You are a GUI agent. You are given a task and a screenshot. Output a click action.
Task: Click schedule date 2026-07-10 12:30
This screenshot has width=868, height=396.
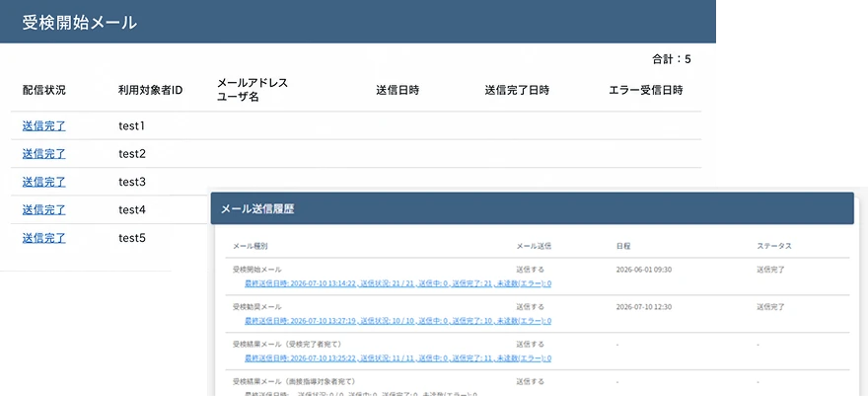[644, 307]
